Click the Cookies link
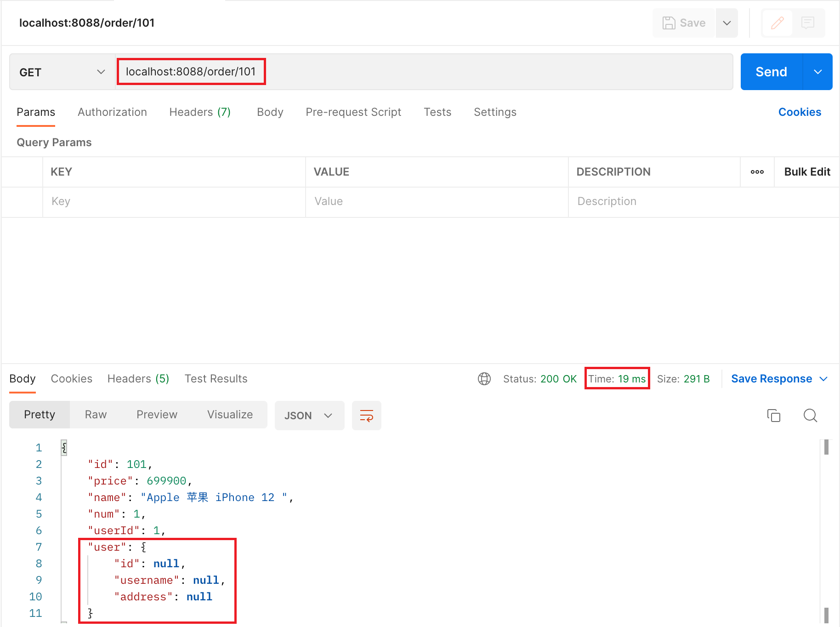This screenshot has width=840, height=627. point(800,112)
